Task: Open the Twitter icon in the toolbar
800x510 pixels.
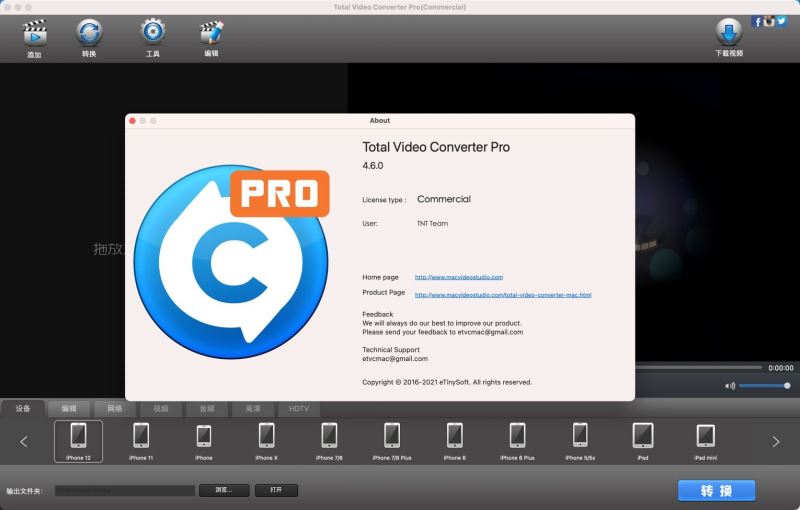Action: coord(781,21)
